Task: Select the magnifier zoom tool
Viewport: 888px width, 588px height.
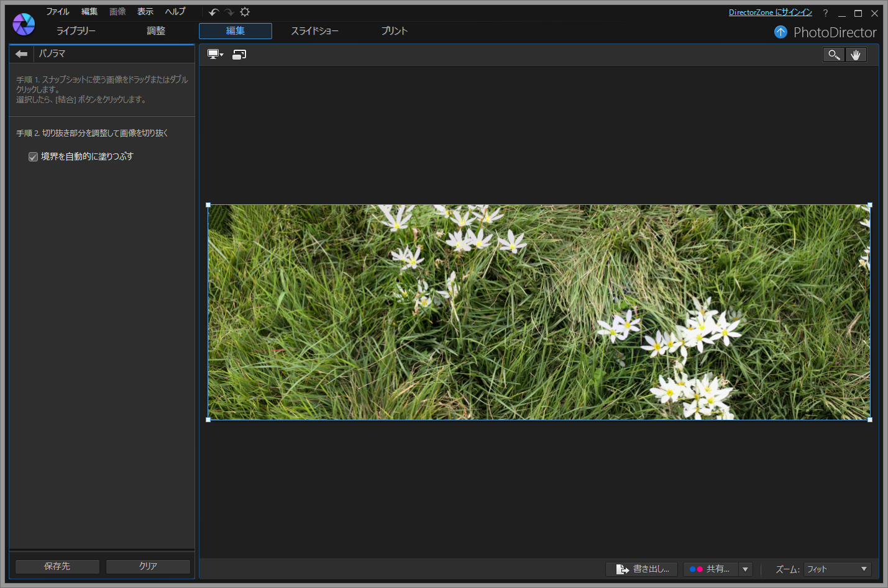Action: (833, 55)
